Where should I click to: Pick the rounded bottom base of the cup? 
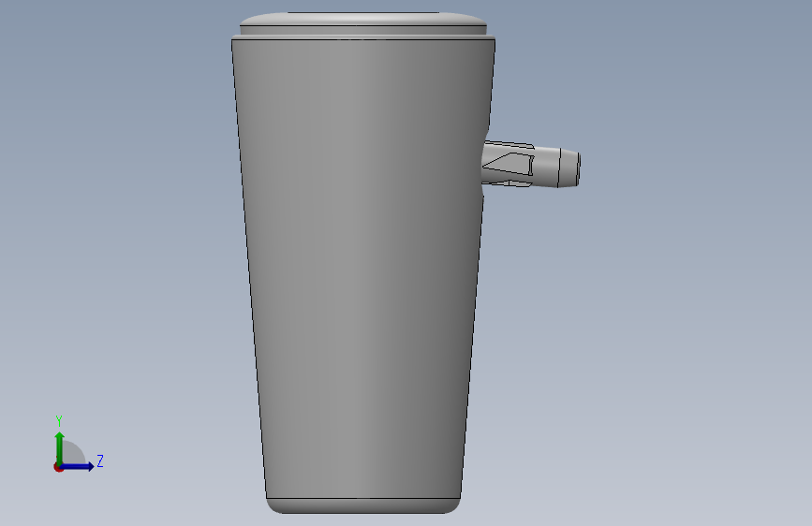(363, 505)
